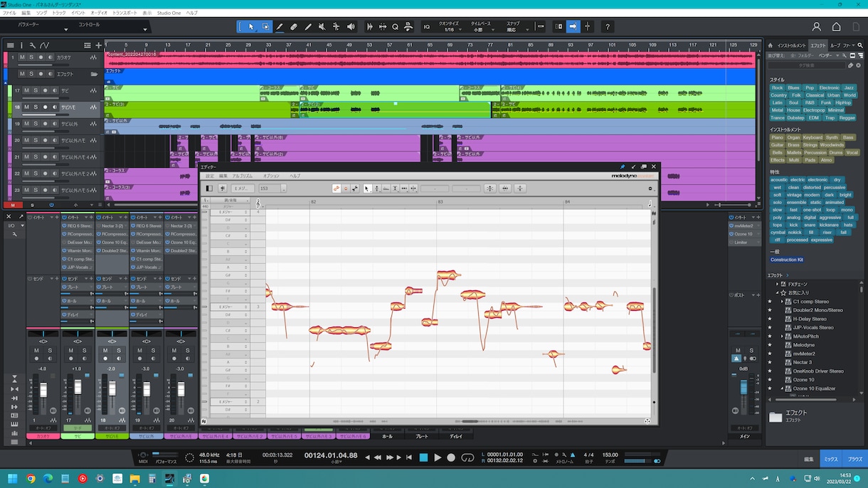Switch to the インストゥルメント browser tab
This screenshot has width=868, height=488.
[791, 46]
